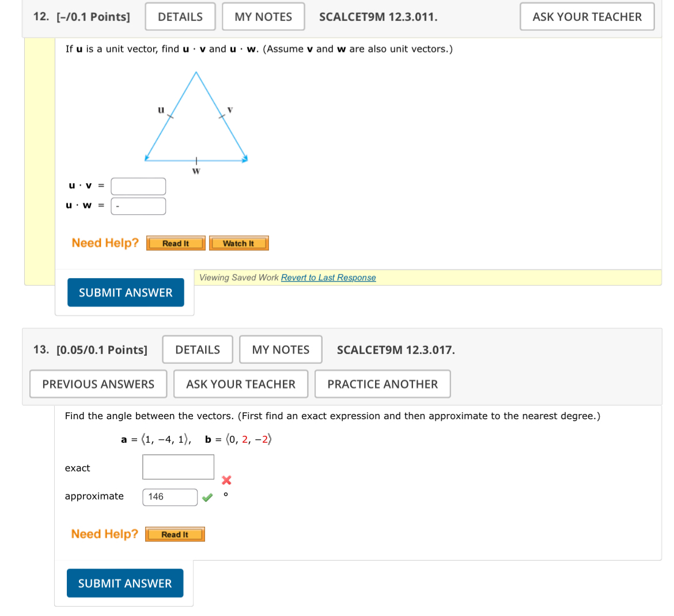Viewport: 674px width, 616px height.
Task: Open Read It help for question 12
Action: [176, 243]
